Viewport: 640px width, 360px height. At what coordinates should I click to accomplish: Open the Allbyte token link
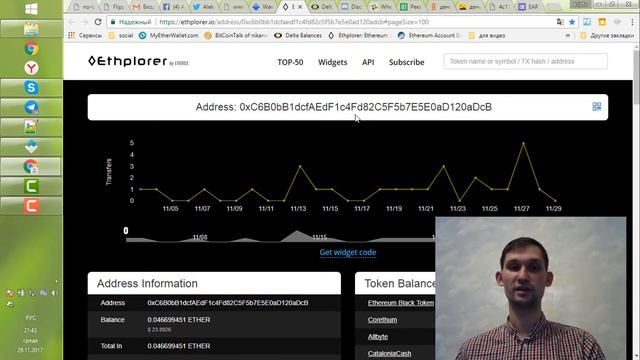(378, 337)
